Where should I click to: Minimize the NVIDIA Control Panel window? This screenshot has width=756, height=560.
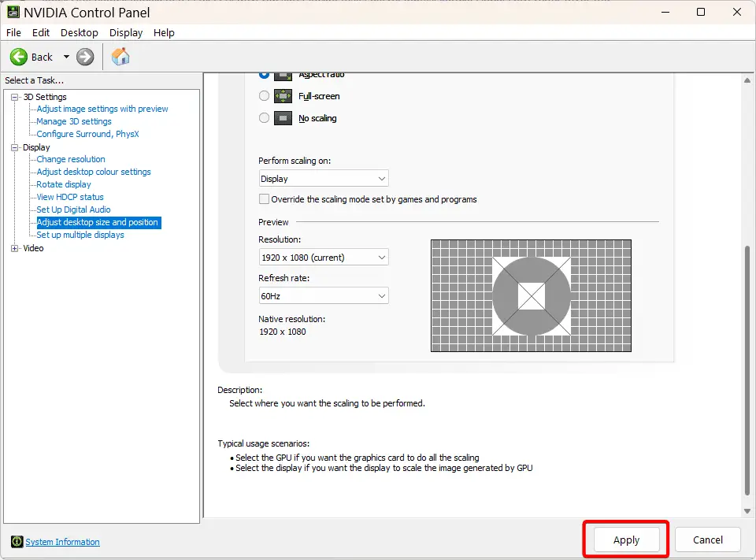point(665,12)
